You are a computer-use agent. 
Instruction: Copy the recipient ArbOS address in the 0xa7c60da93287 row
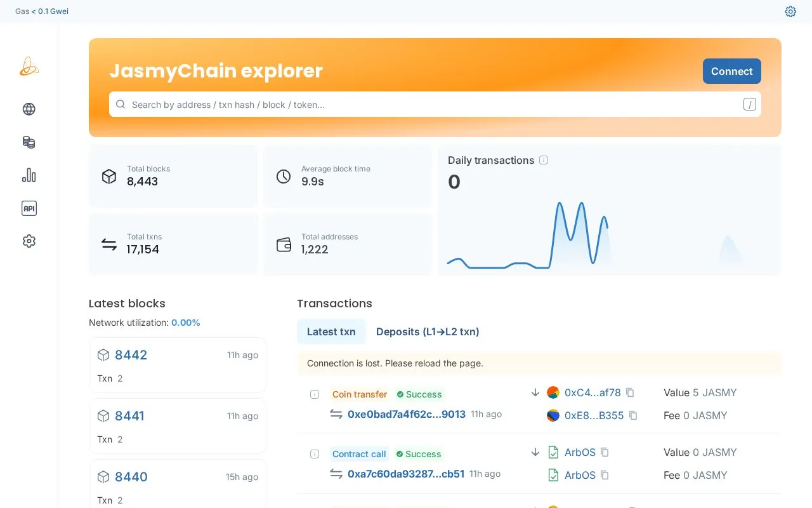point(605,475)
